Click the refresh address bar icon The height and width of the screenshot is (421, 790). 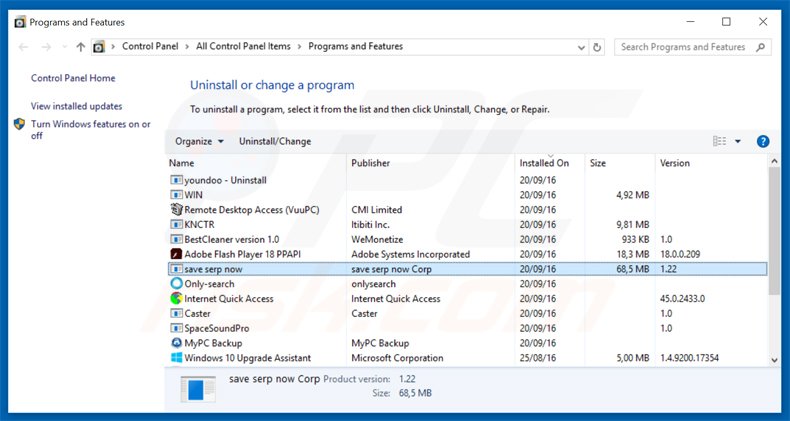[x=597, y=47]
